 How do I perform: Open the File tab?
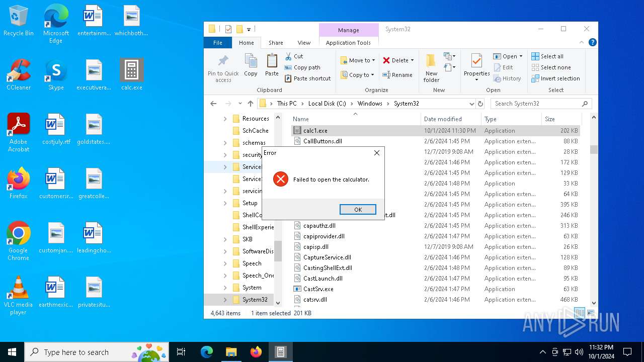[x=218, y=43]
